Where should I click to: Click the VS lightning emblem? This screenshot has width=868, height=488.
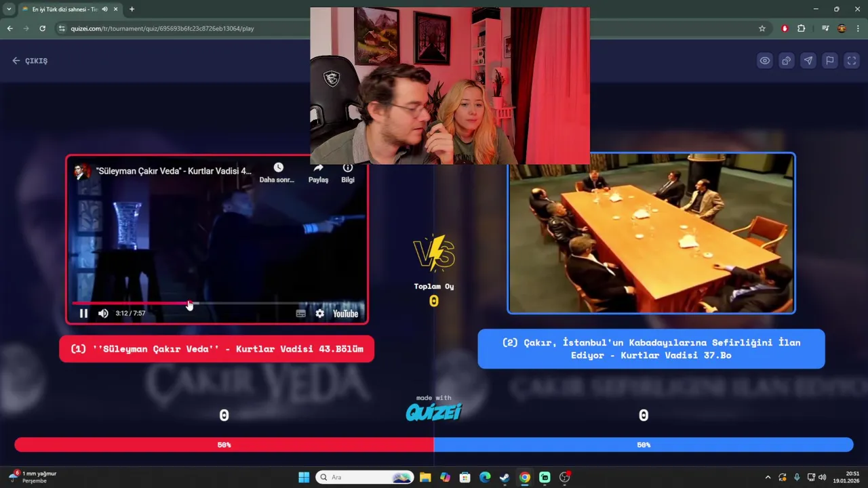click(x=434, y=253)
